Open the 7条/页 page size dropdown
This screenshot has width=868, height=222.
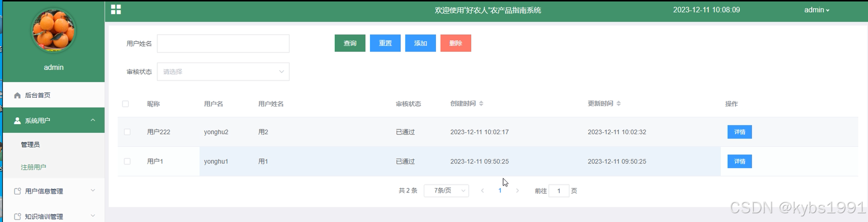[446, 191]
